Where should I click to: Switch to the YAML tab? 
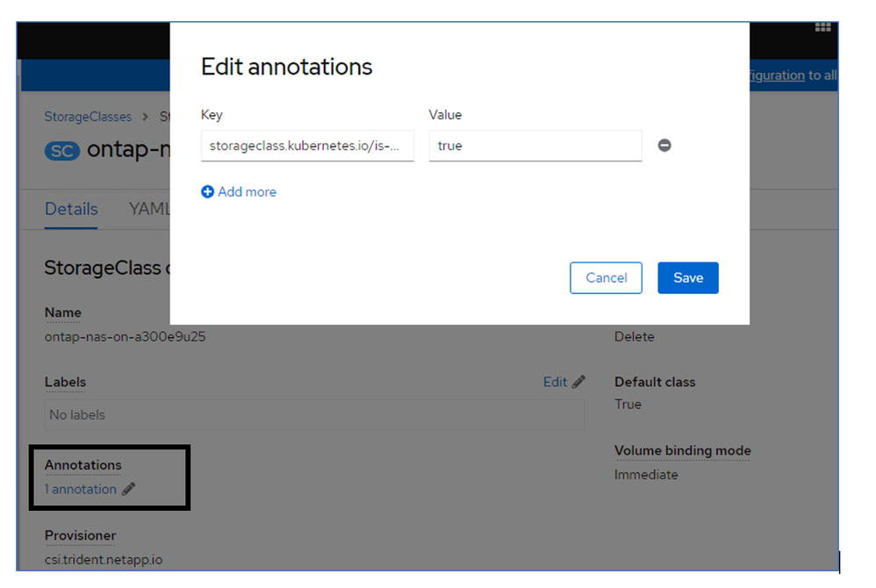point(149,209)
